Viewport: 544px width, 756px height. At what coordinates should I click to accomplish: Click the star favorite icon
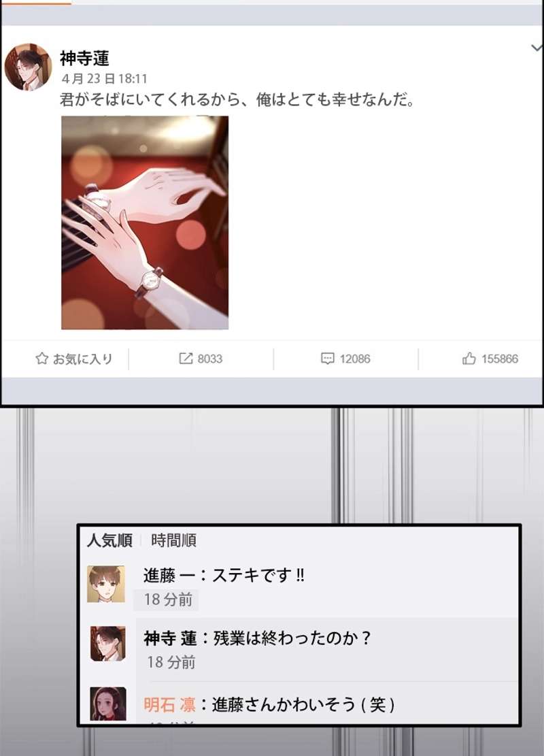coord(42,358)
